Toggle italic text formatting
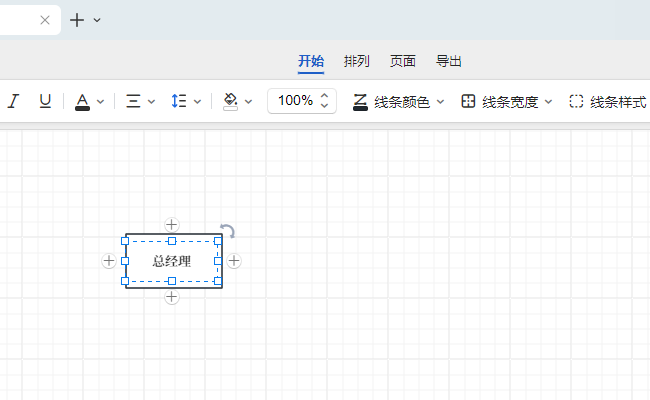Viewport: 650px width, 400px height. pos(13,101)
